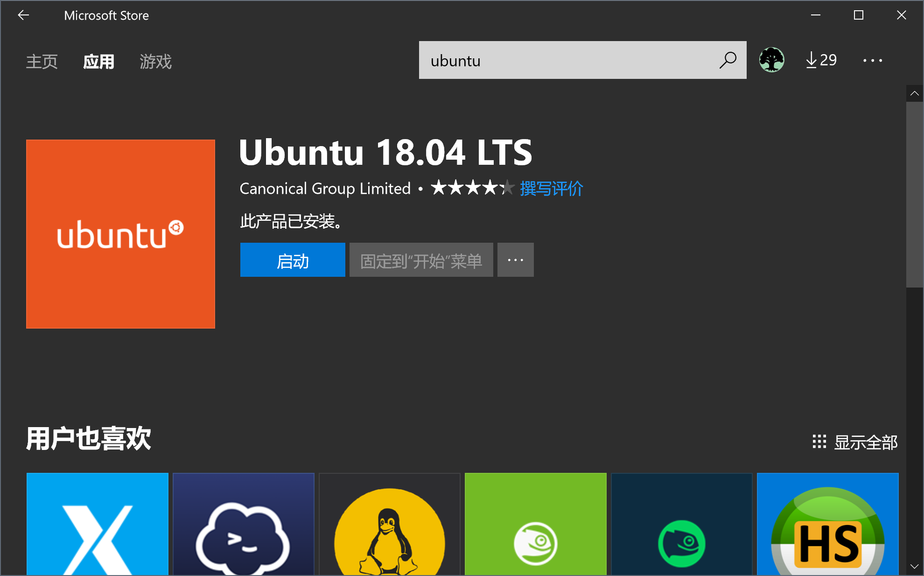Select the 应用 tab
The width and height of the screenshot is (924, 576).
[x=98, y=62]
